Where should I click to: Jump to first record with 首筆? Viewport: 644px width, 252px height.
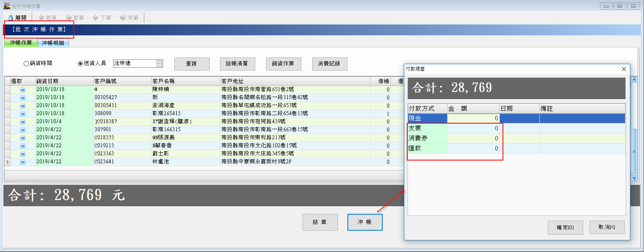75,18
